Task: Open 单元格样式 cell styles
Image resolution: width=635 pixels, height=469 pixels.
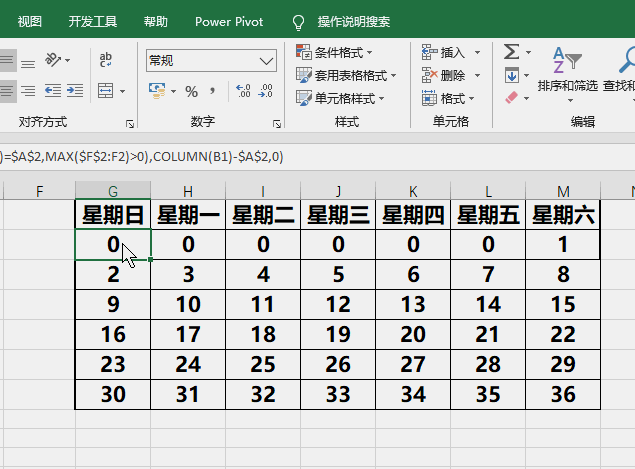Action: point(340,98)
